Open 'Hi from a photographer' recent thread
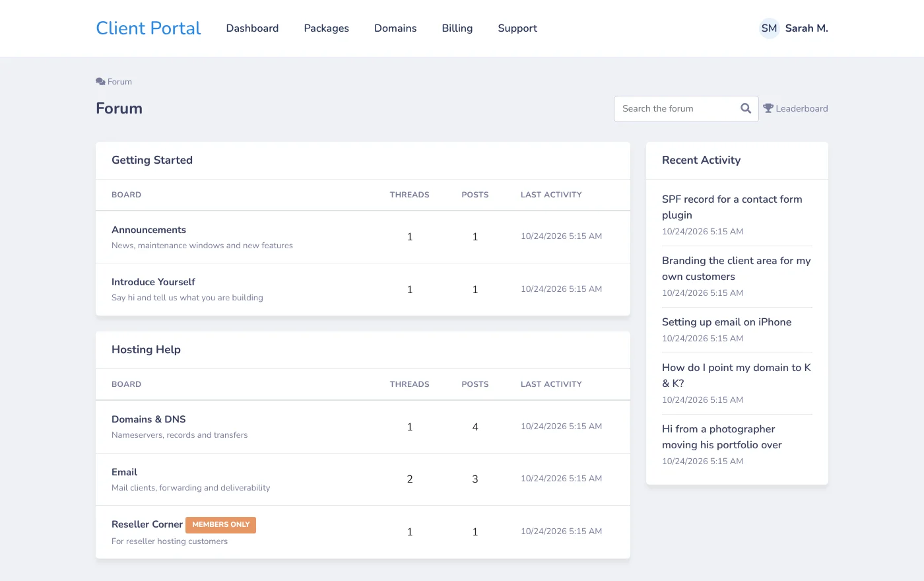924x581 pixels. point(722,437)
